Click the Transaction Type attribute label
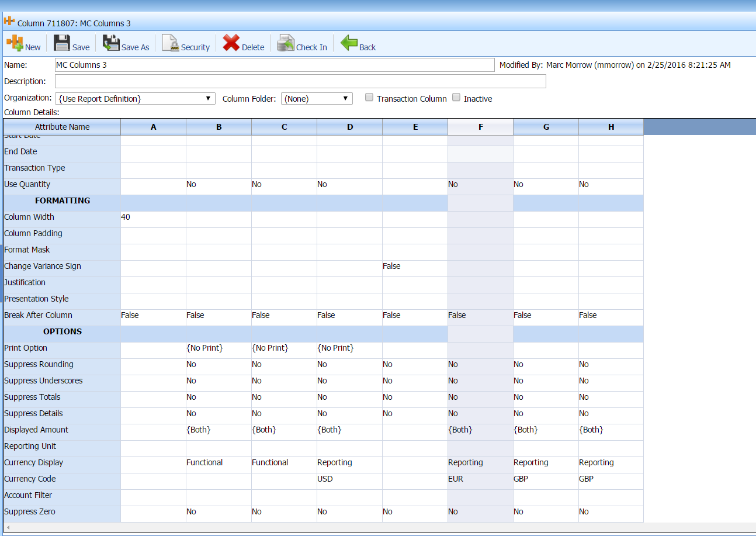Viewport: 756px width, 536px height. pos(34,168)
